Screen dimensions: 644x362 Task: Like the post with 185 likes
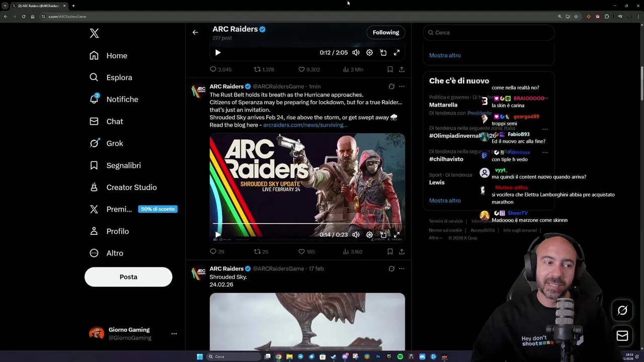306,251
